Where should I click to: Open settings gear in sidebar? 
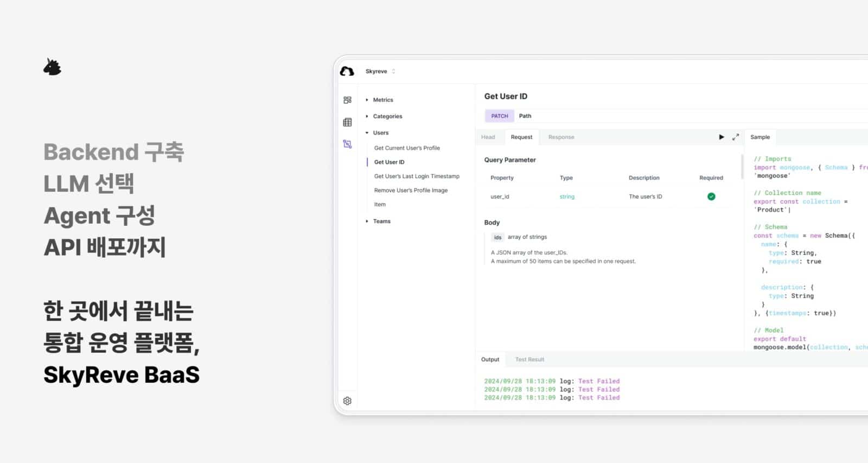(347, 401)
